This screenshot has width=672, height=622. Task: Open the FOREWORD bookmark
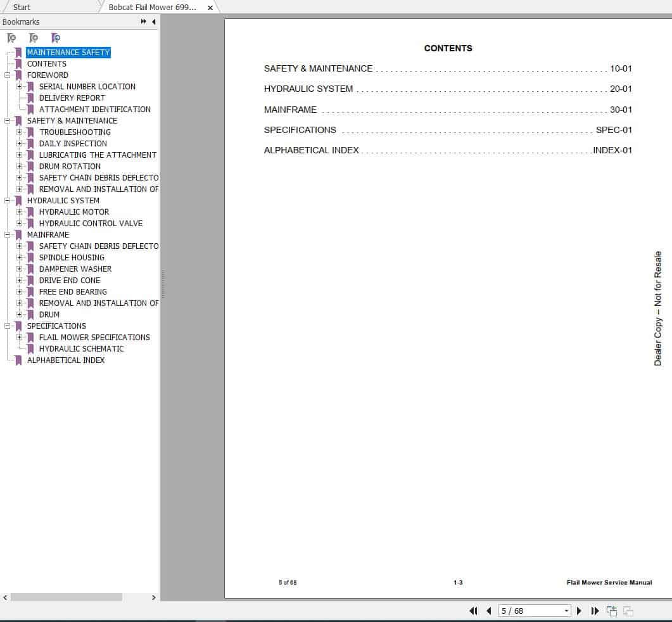[48, 75]
